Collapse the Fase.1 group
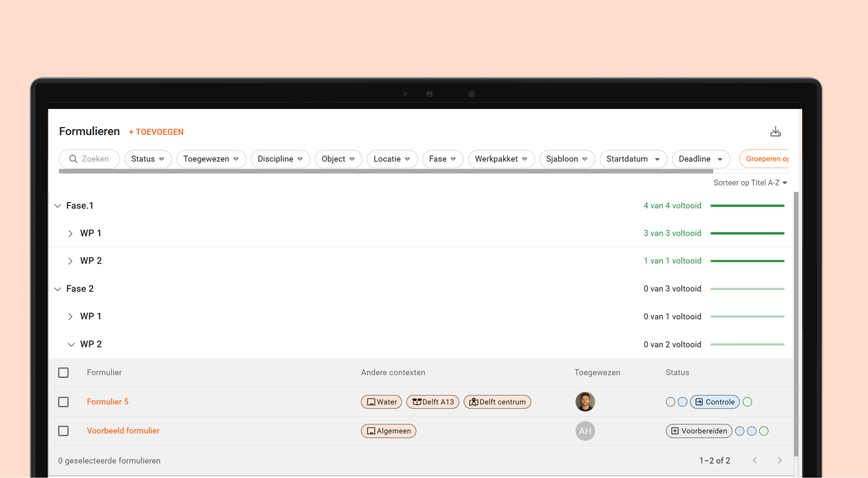The height and width of the screenshot is (478, 868). [58, 206]
